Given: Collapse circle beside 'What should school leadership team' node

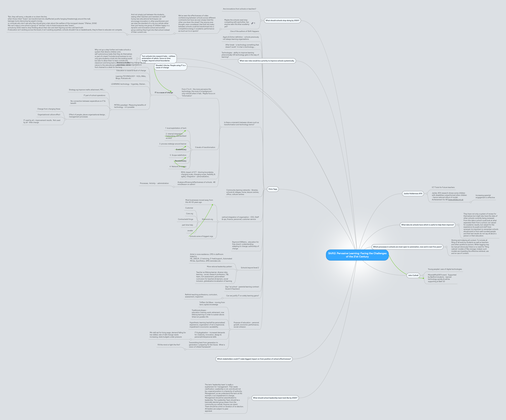Looking at the screenshot, I should point(248,398).
